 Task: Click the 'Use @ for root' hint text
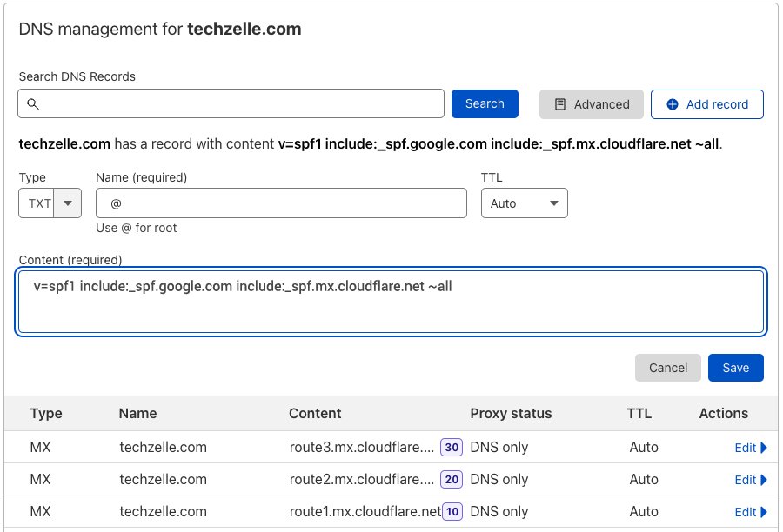[137, 228]
